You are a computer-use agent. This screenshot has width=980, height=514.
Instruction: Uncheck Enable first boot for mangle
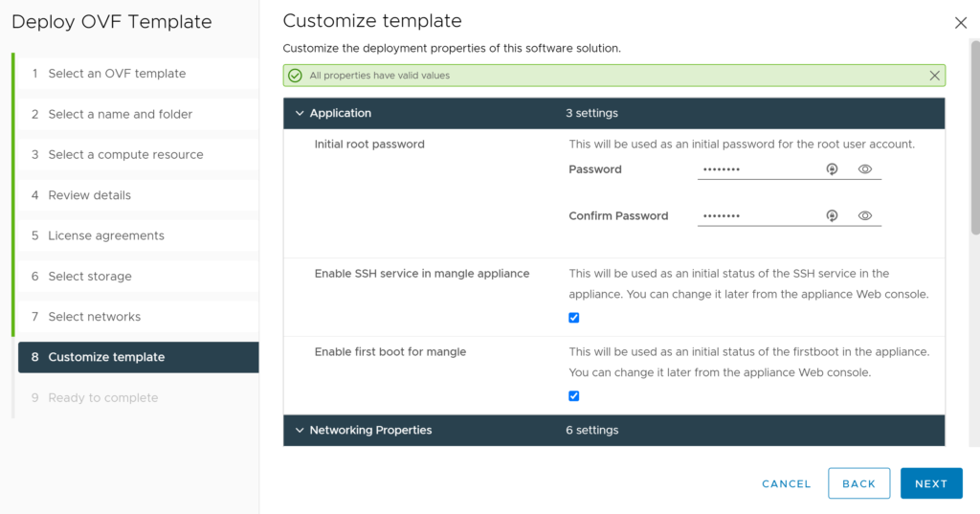click(574, 396)
